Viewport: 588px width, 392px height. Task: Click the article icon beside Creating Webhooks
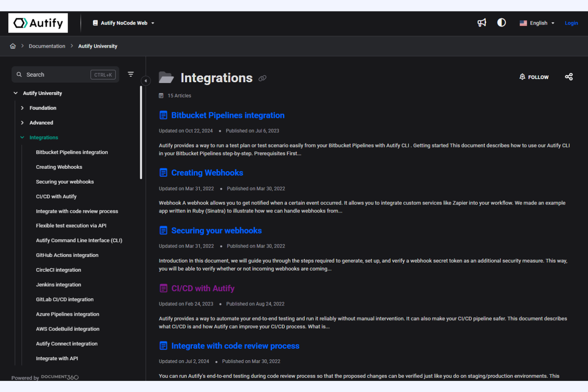coord(164,172)
